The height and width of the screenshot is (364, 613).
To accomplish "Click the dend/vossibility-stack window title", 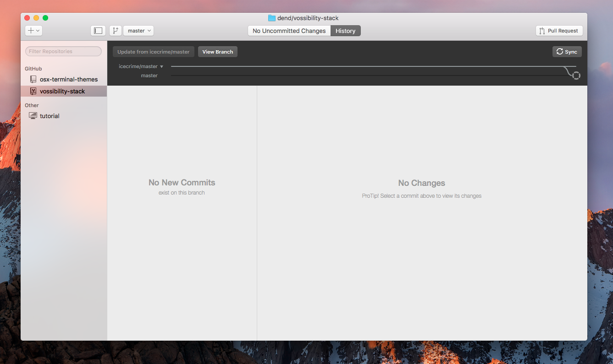I will pyautogui.click(x=308, y=18).
